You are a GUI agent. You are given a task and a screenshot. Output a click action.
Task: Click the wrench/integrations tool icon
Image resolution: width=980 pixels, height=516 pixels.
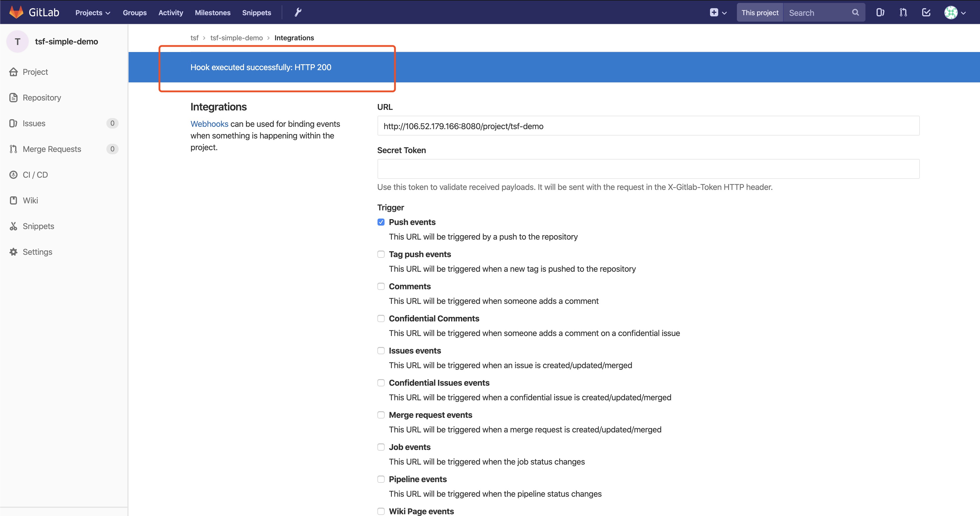pos(297,12)
